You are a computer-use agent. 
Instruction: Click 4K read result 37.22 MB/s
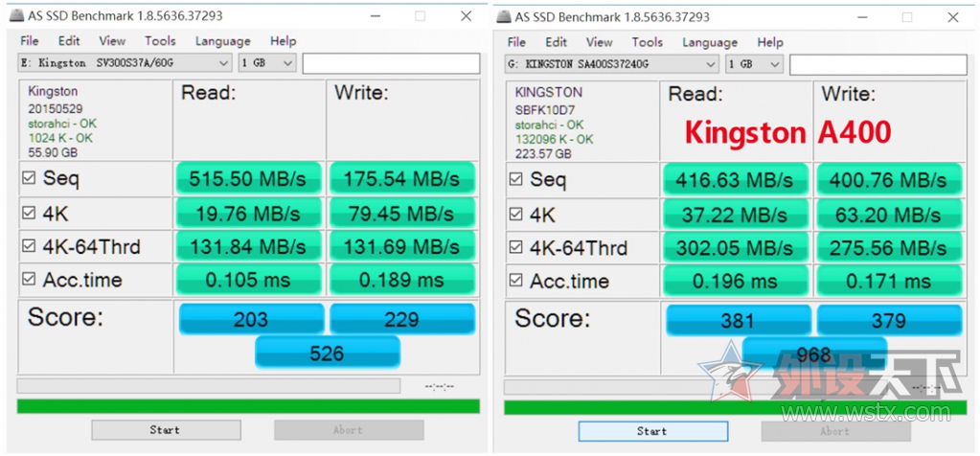pyautogui.click(x=736, y=215)
